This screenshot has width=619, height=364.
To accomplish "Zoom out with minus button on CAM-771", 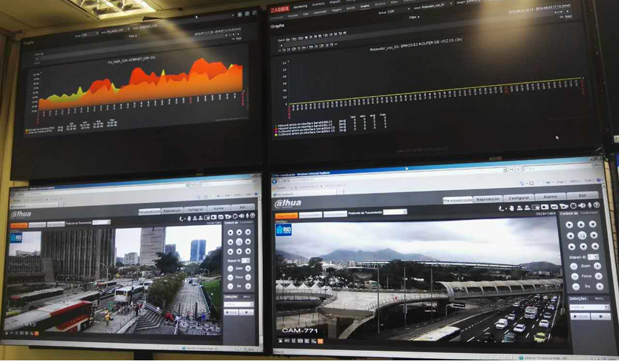I will 574,266.
